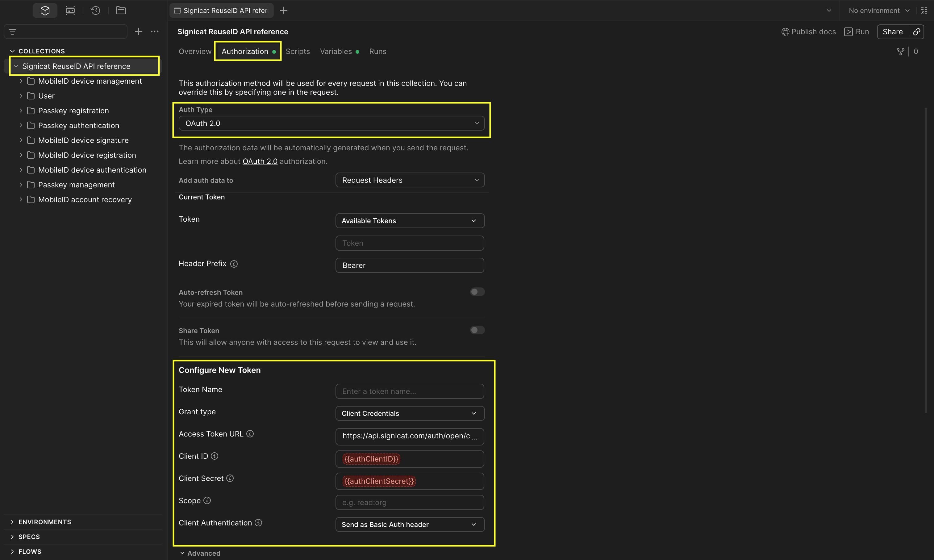
Task: Open the History sidebar icon
Action: click(95, 10)
